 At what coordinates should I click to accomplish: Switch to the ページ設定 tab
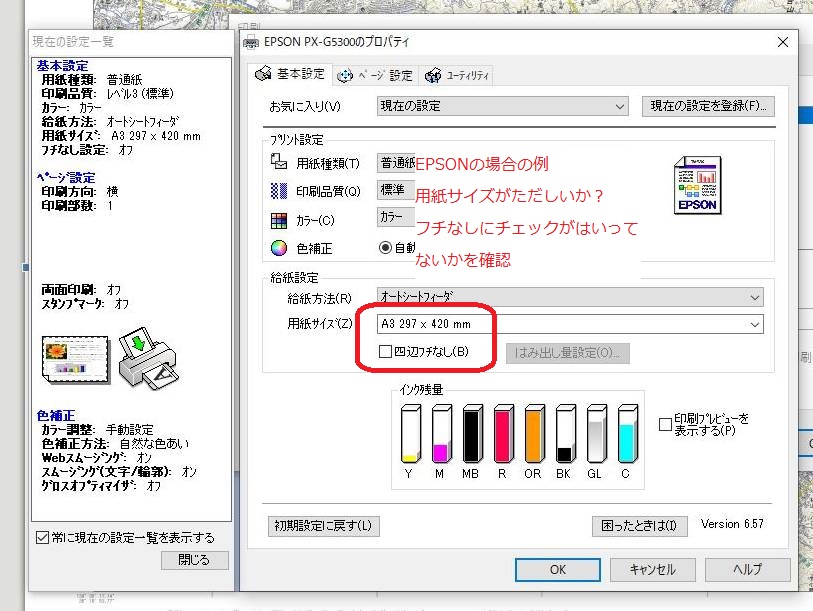[x=376, y=76]
